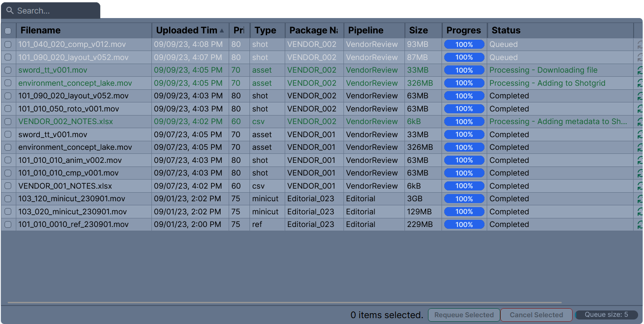Toggle the select-all checkbox in header
The image size is (644, 324).
pyautogui.click(x=8, y=31)
